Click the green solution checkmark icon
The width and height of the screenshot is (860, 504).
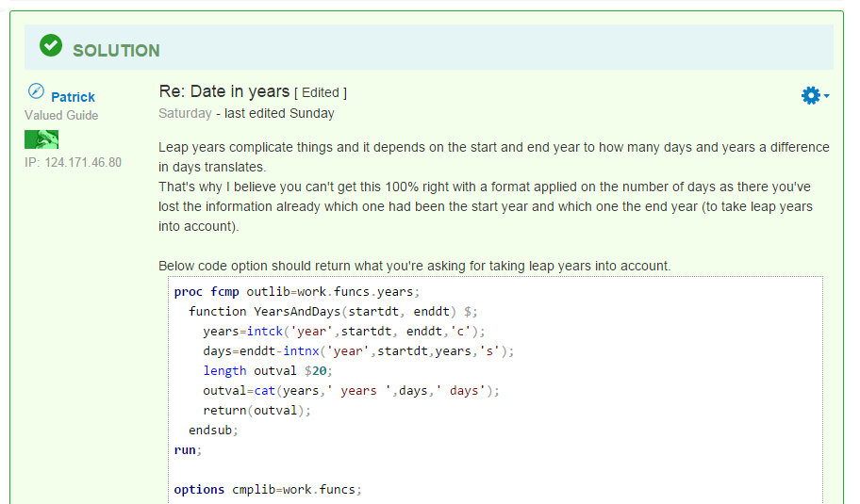coord(51,45)
